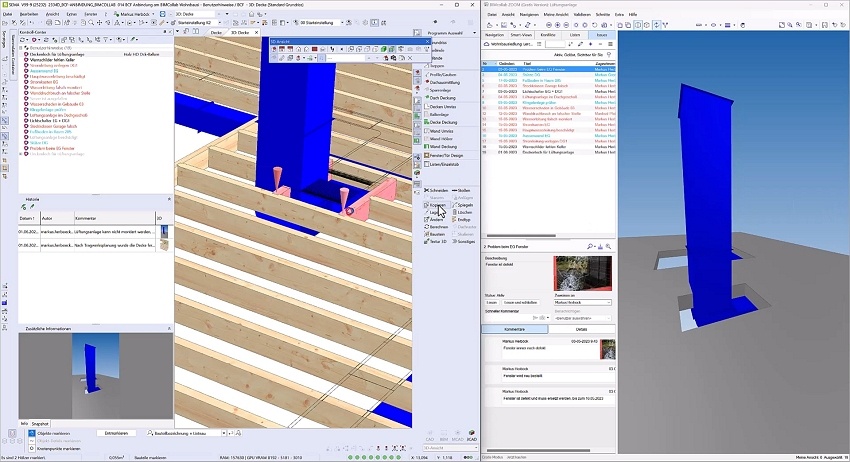This screenshot has width=850, height=462.
Task: Collapse the Zusätzliche Informationen panel
Action: pyautogui.click(x=169, y=329)
